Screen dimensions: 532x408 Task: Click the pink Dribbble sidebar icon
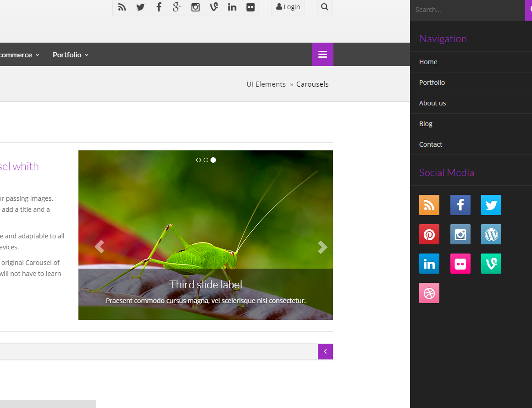429,293
